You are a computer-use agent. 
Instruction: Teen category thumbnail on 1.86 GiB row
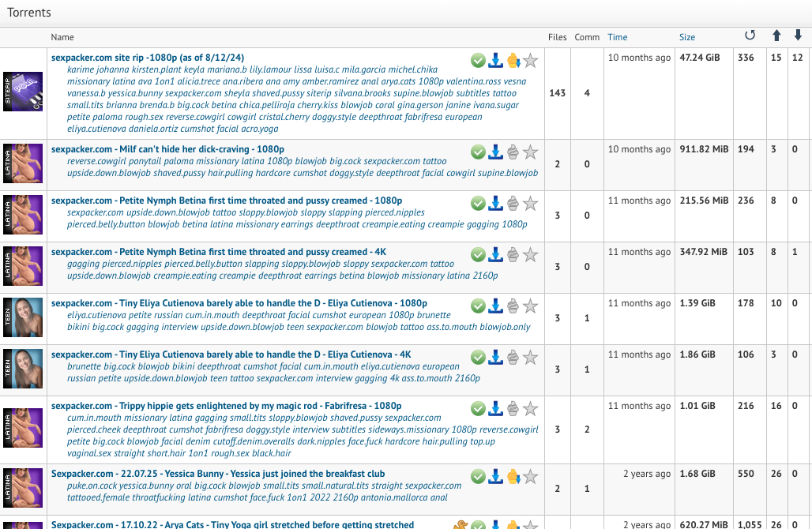coord(23,369)
